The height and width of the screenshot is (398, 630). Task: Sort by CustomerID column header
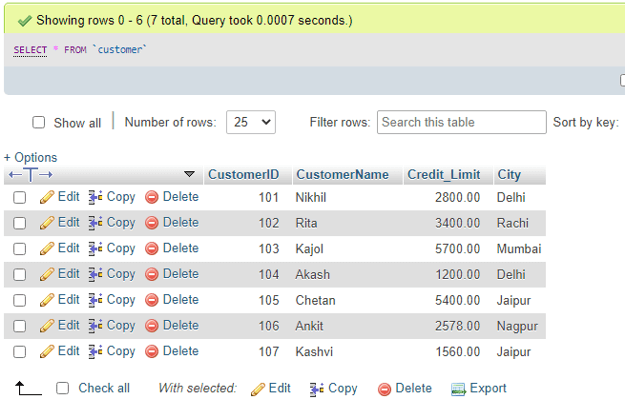[243, 175]
